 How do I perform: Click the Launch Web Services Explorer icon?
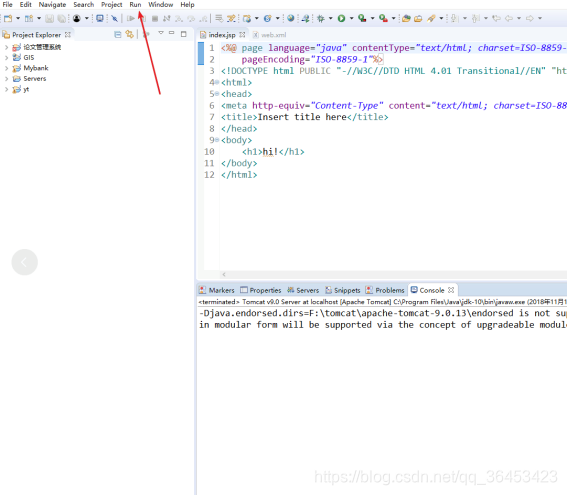[306, 18]
